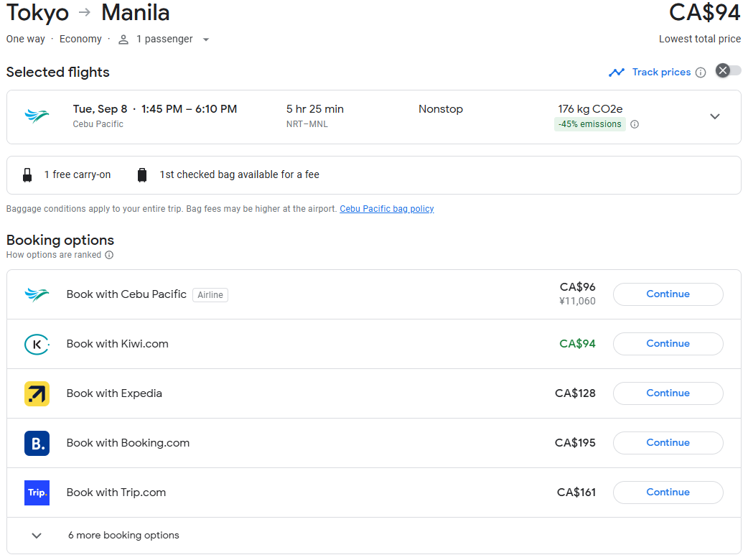Click the emissions info icon

(635, 124)
